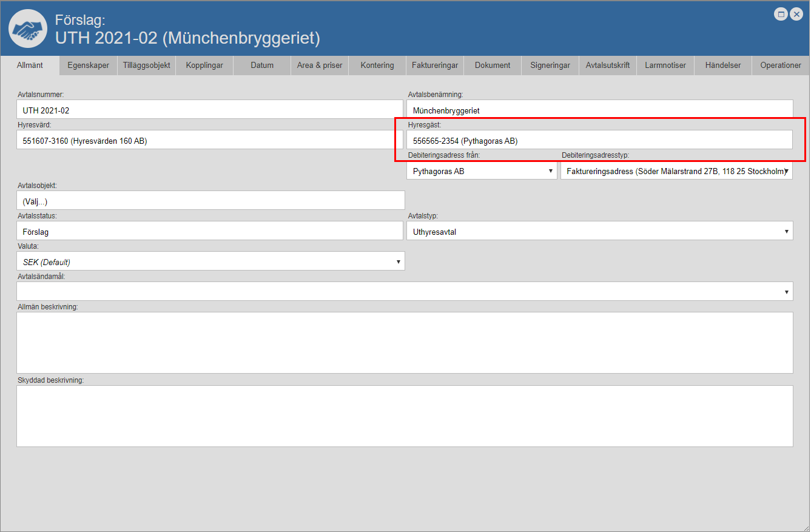
Task: Click the maximize window icon
Action: [781, 14]
